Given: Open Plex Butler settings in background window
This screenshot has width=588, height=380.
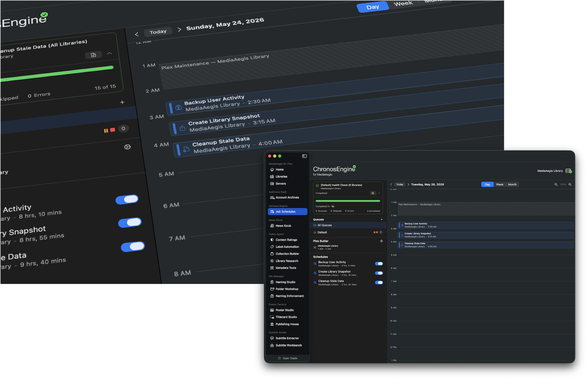Looking at the screenshot, I should [x=127, y=147].
